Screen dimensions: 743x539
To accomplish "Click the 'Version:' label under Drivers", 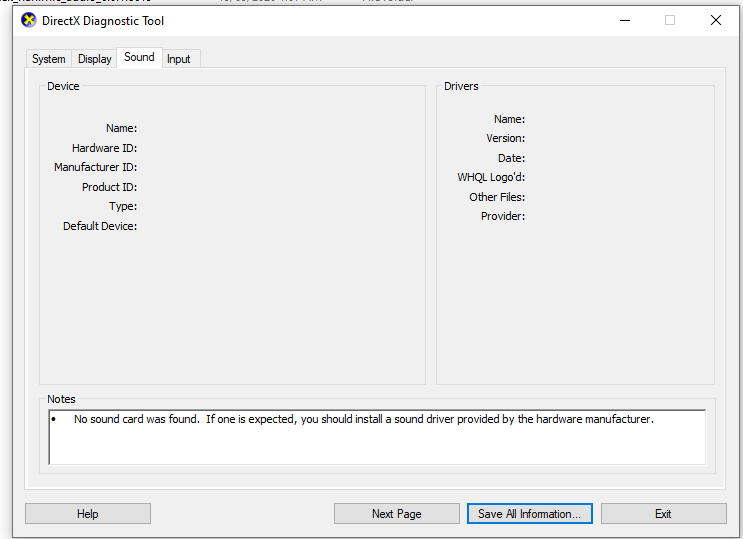I will point(506,138).
